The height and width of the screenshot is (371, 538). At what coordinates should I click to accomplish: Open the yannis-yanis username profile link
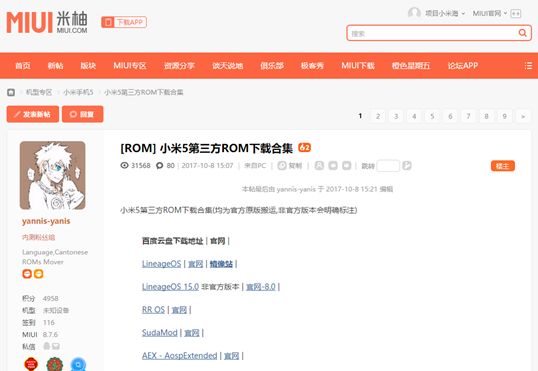click(46, 221)
